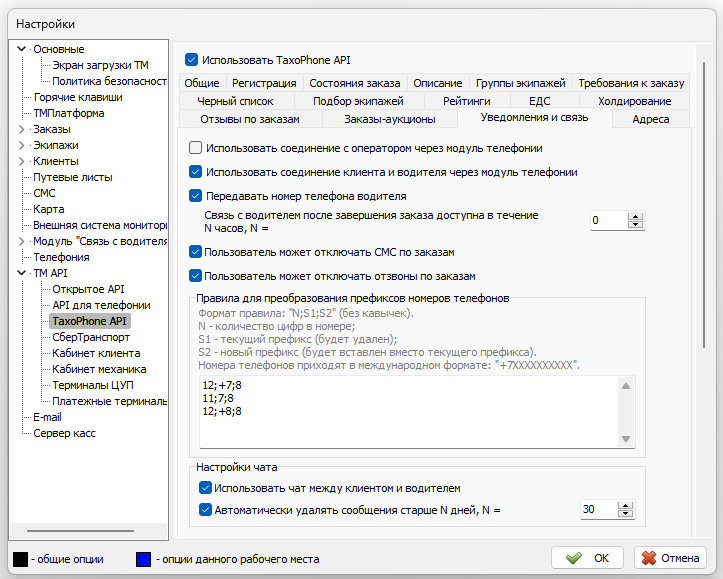Open E-mail settings
This screenshot has height=579, width=723.
point(47,417)
